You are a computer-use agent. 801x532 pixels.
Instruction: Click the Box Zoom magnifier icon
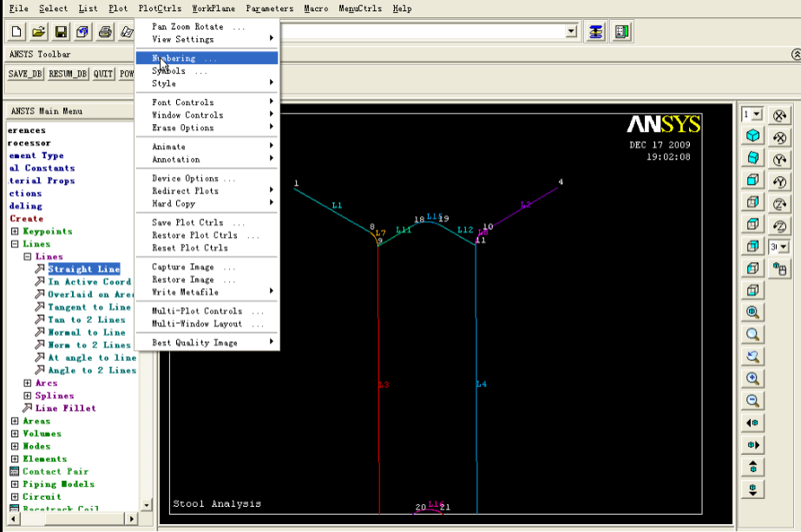(752, 334)
